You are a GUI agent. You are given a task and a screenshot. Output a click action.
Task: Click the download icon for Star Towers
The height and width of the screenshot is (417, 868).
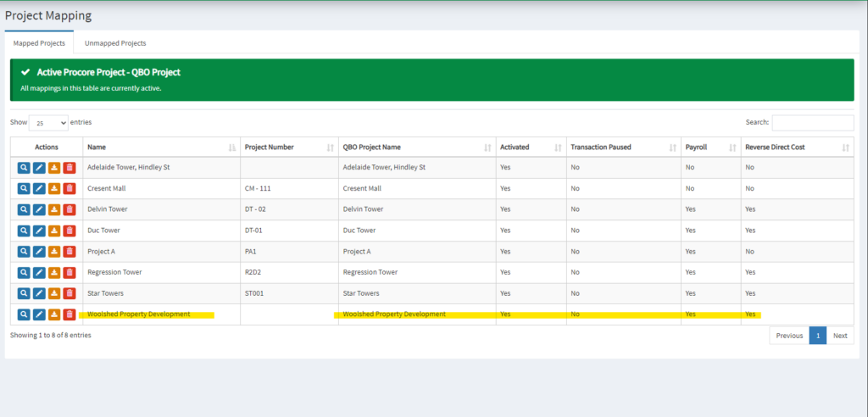[x=54, y=293]
